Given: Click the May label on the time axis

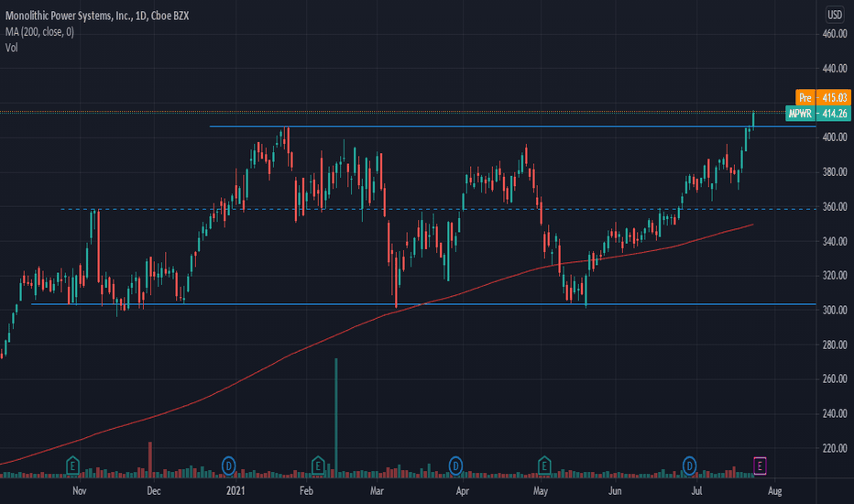Looking at the screenshot, I should (x=541, y=491).
